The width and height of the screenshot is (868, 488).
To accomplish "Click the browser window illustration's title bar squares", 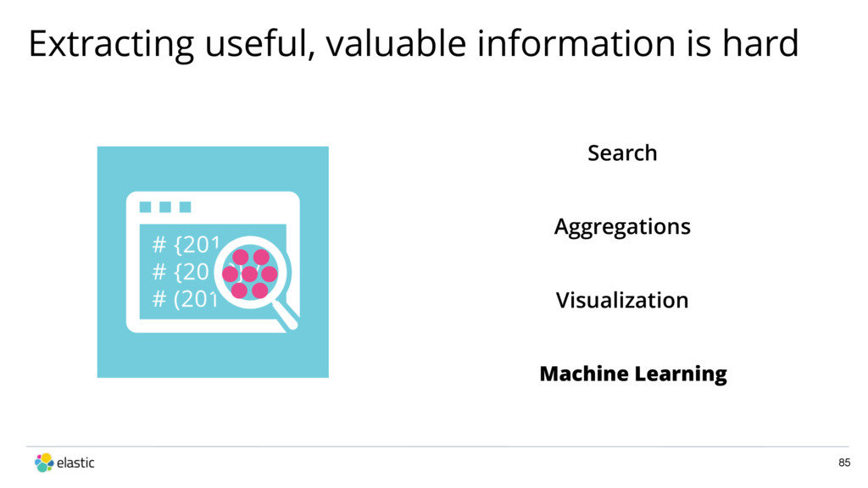I will click(165, 207).
